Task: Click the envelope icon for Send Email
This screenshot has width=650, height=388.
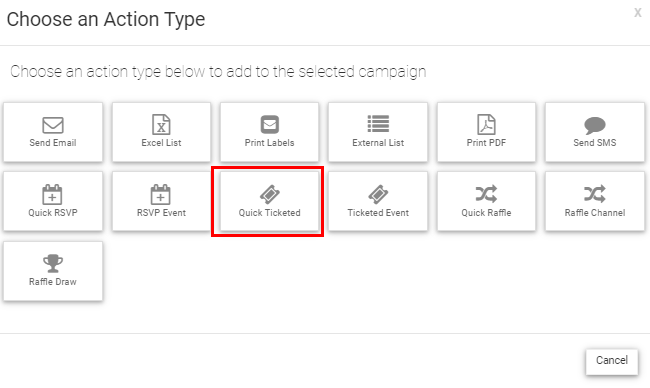Action: [53, 125]
